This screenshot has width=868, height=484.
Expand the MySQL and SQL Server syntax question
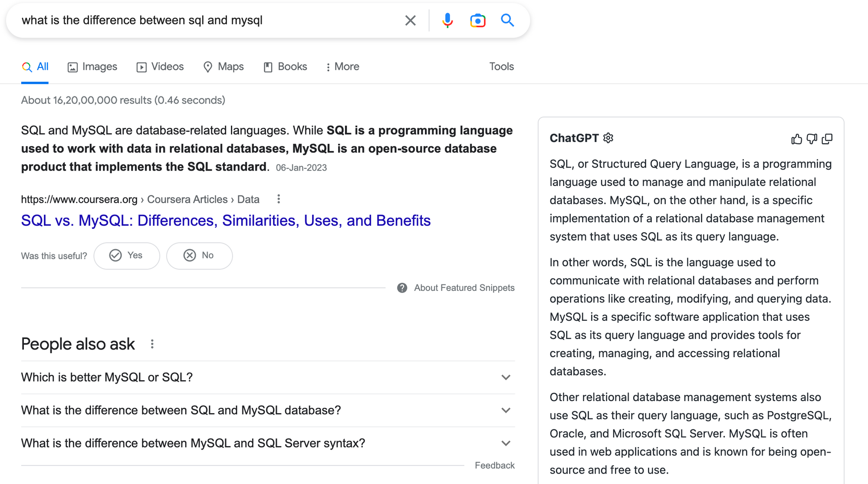(267, 443)
